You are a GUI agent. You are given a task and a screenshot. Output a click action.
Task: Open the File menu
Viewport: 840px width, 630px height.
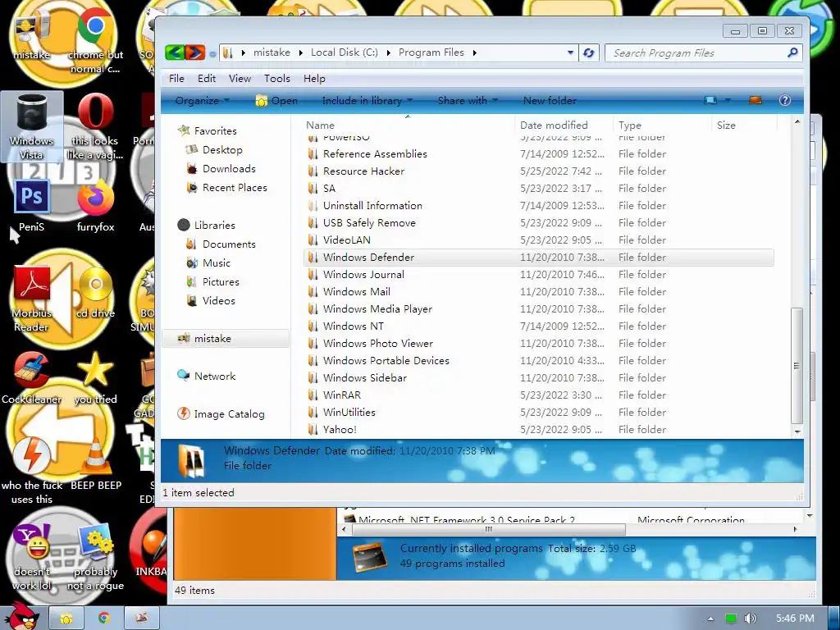coord(176,78)
